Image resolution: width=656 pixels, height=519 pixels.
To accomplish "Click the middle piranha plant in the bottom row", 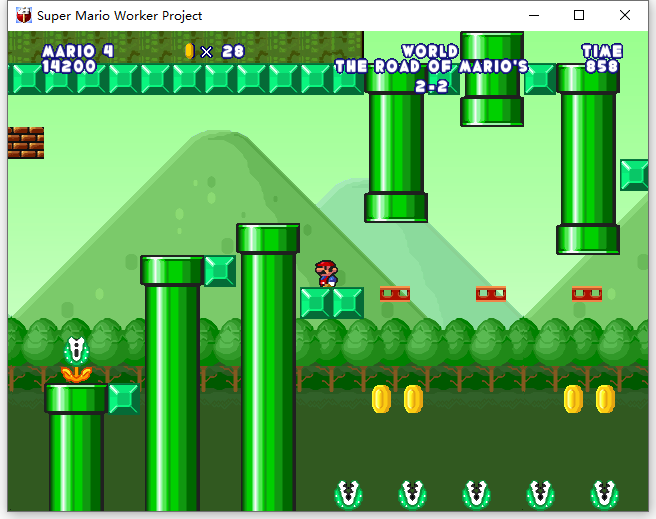I will coord(477,495).
